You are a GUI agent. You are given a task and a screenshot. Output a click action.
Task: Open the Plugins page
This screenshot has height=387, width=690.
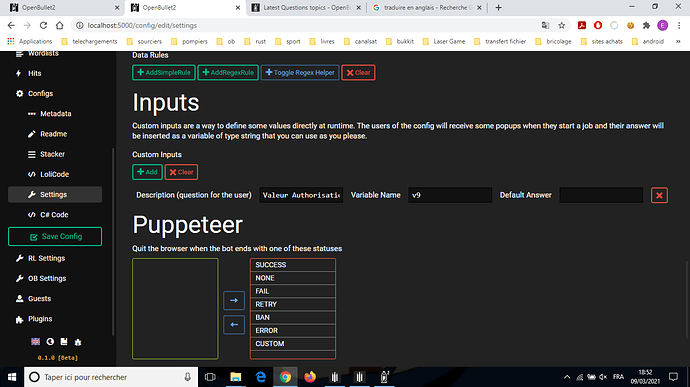point(40,319)
